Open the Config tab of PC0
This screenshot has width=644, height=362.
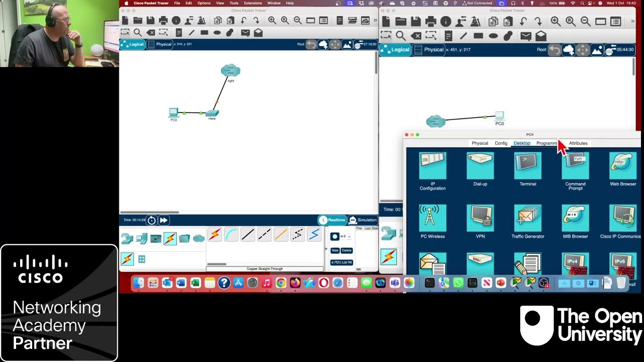pos(501,143)
